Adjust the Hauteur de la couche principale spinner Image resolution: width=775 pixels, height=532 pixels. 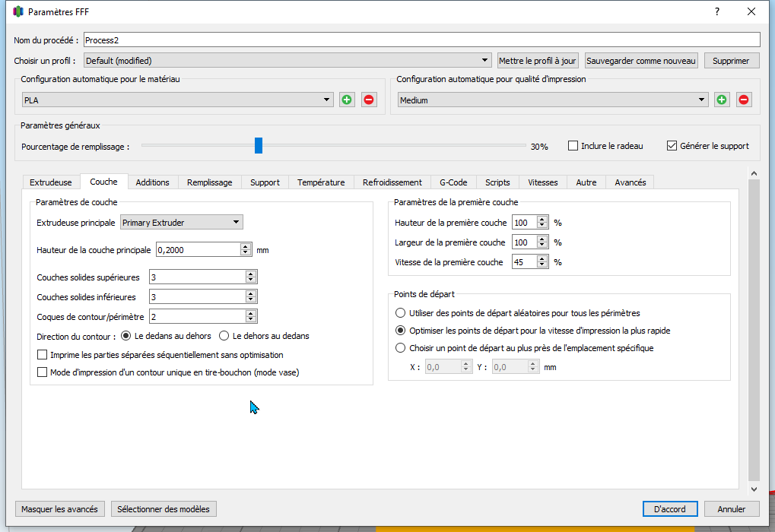(246, 250)
